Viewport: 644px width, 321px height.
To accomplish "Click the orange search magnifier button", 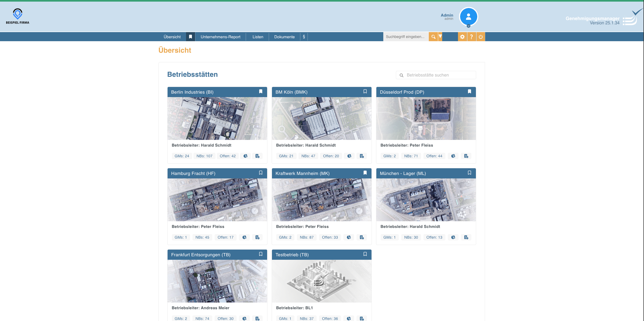I will click(433, 37).
